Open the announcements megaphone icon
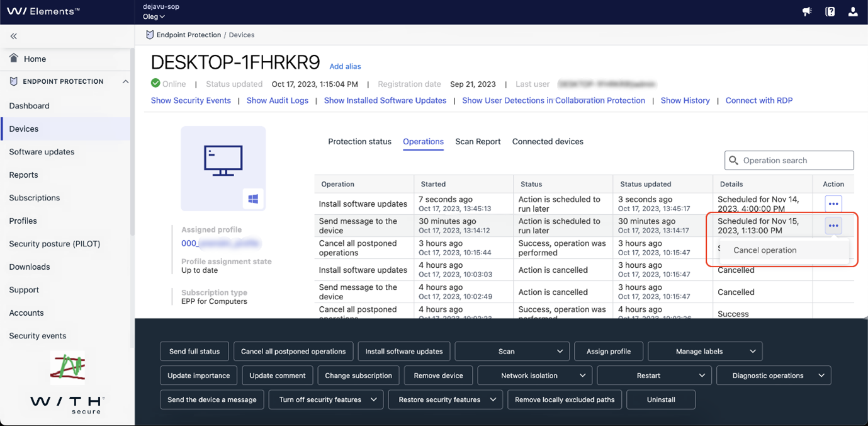Screen dimensions: 868x426 (807, 11)
